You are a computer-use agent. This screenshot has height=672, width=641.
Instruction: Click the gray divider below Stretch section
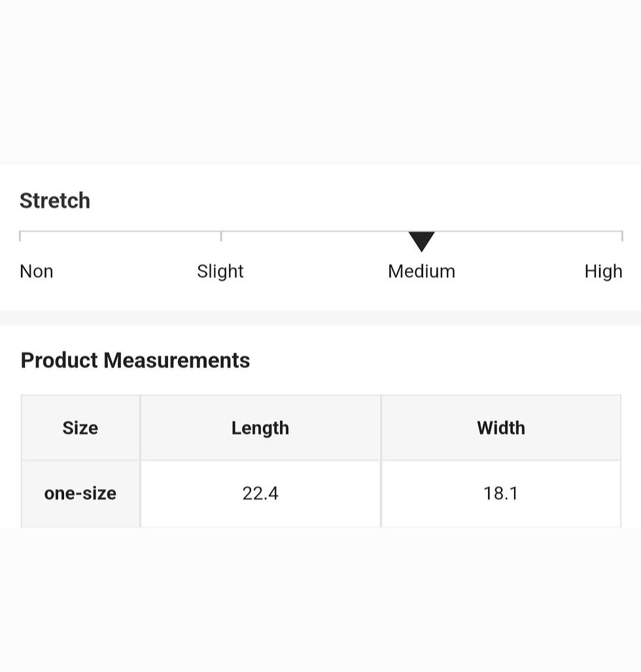coord(320,318)
